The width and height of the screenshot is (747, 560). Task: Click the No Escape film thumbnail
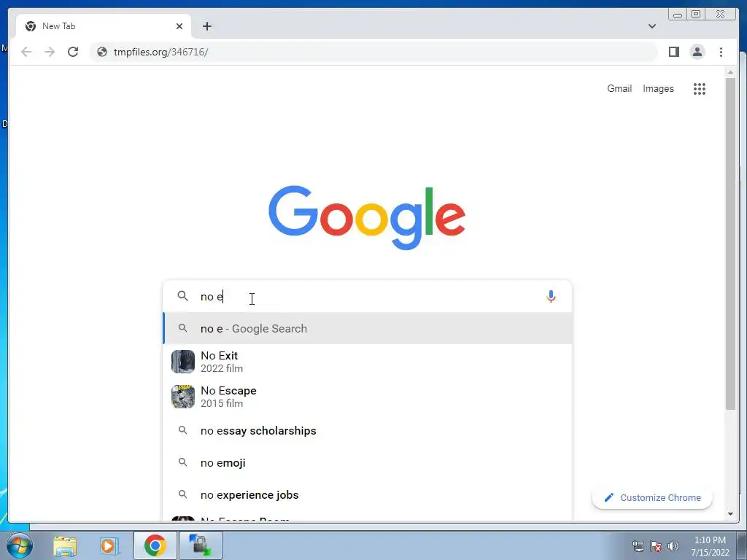[183, 397]
